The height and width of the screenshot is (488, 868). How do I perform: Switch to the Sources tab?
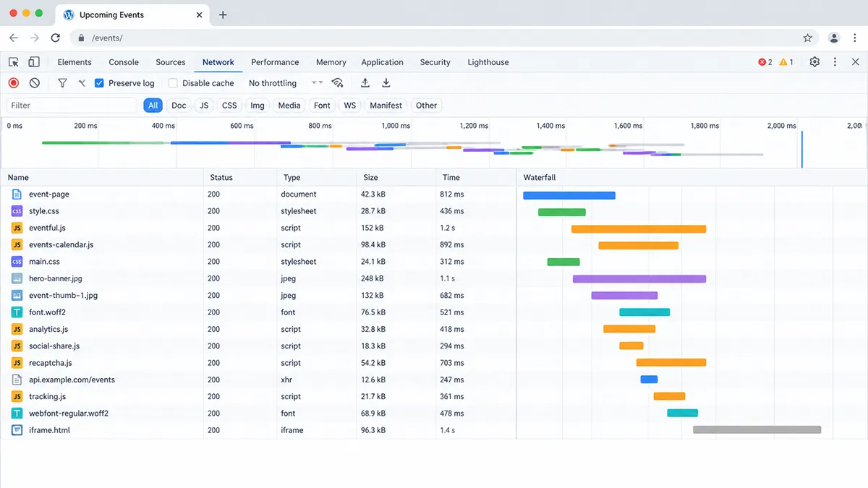click(171, 62)
